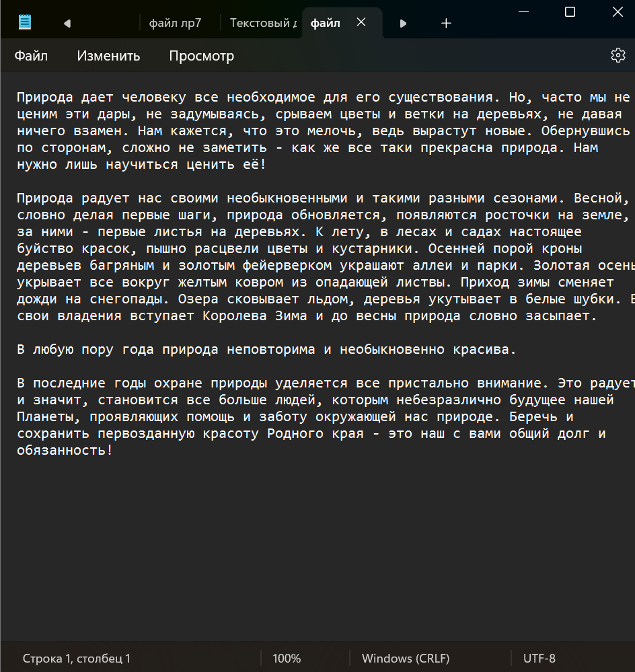The height and width of the screenshot is (672, 635).
Task: Click the paragraph starting 'Природа радует нас'
Action: click(x=326, y=257)
